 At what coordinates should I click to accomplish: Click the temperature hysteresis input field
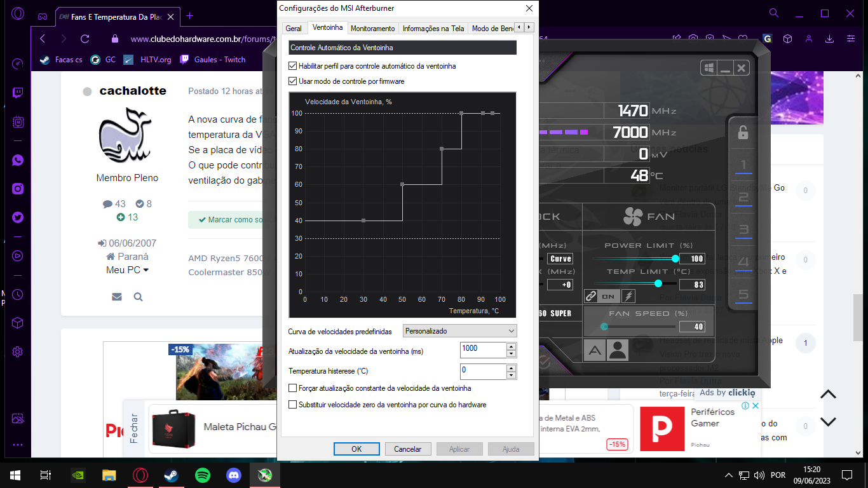click(x=483, y=371)
